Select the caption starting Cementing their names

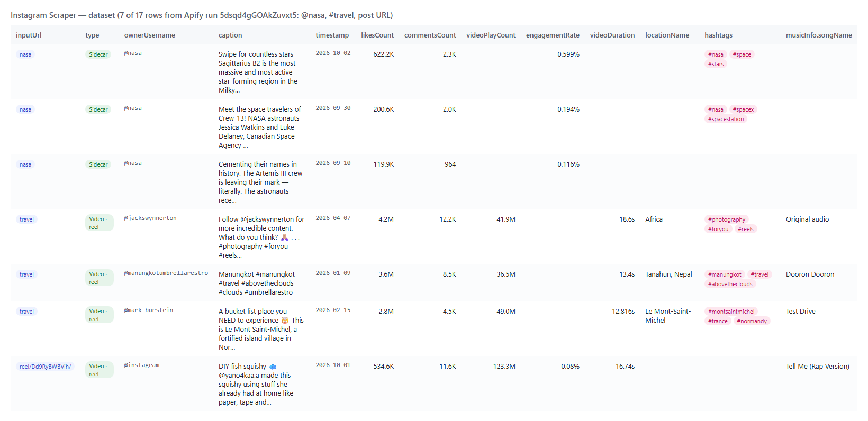tap(260, 182)
